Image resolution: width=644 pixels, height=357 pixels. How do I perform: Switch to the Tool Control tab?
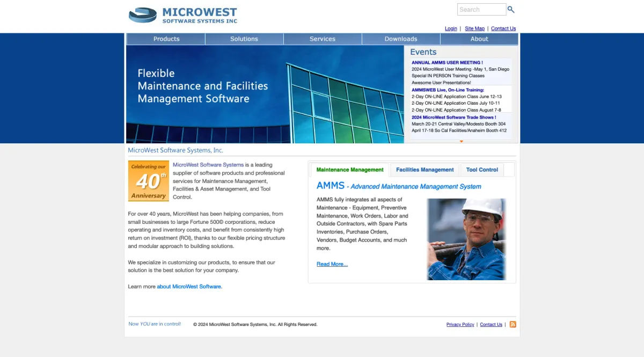482,170
